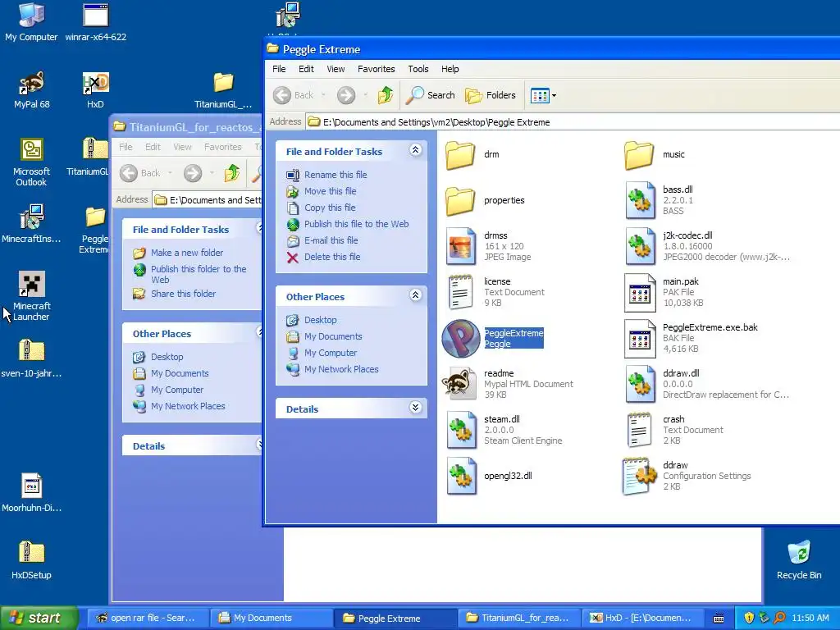Select the TitaniumGL_... folder on desktop
The image size is (840, 630).
point(223,90)
